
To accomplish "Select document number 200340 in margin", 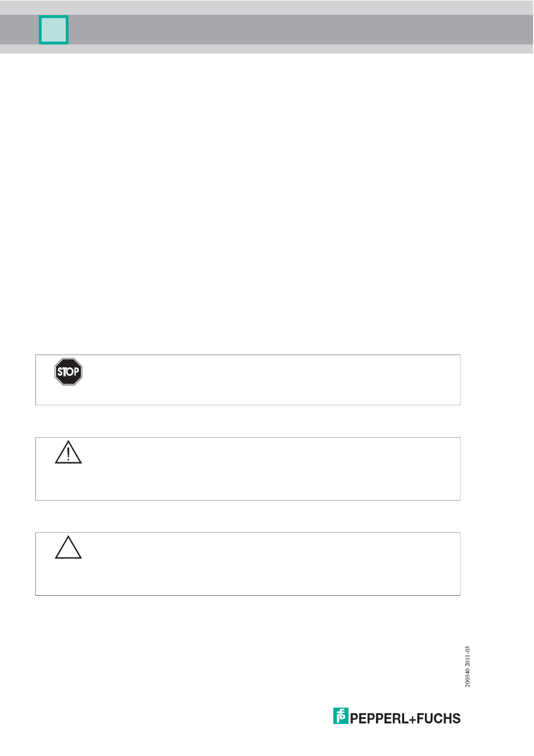I will [x=468, y=677].
